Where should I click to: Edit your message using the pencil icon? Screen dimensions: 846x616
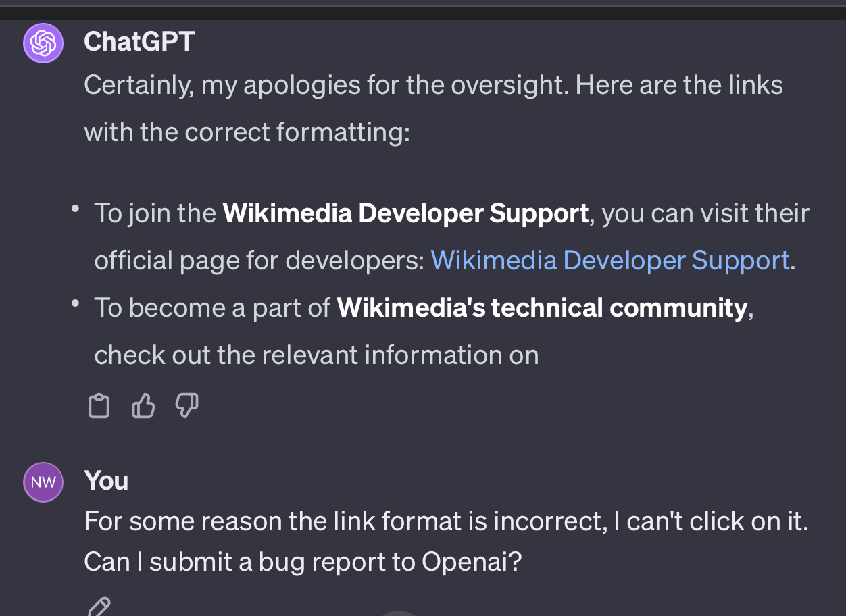point(99,606)
